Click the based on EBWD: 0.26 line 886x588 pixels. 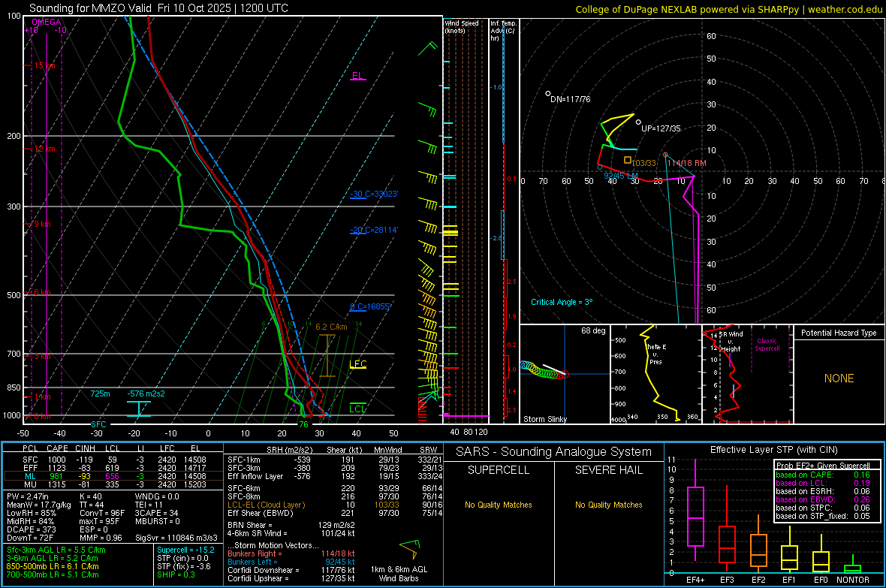tap(823, 499)
